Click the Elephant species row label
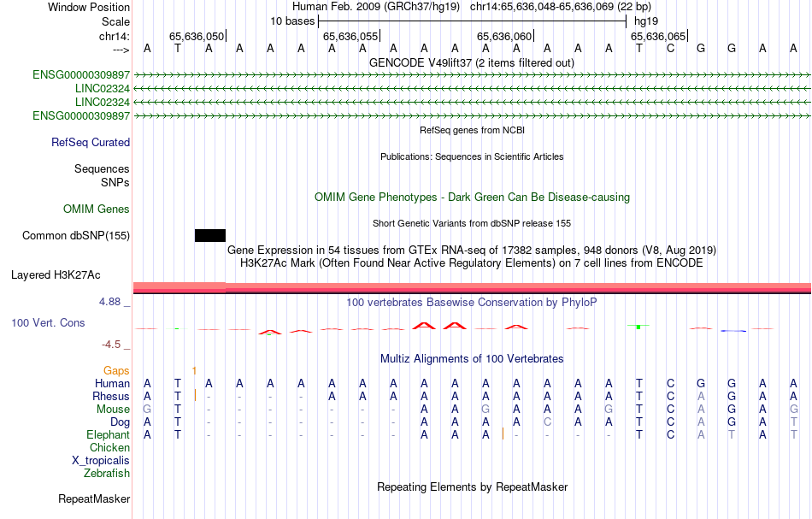 click(x=109, y=435)
